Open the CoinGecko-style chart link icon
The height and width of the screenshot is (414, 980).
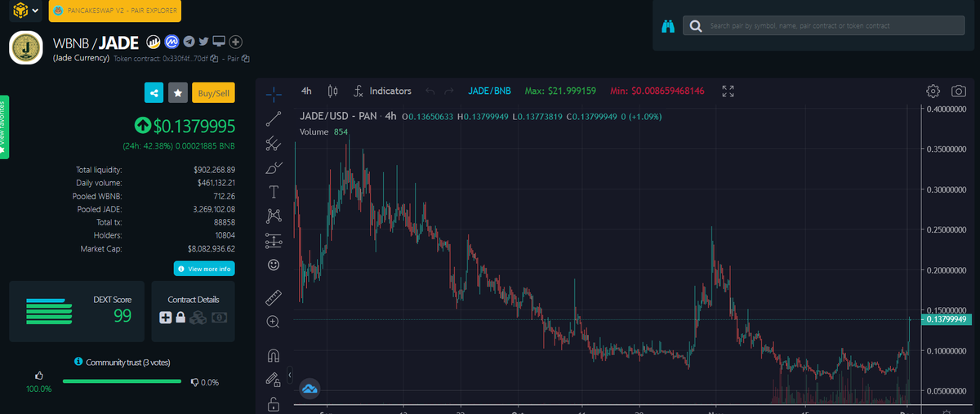pyautogui.click(x=153, y=41)
